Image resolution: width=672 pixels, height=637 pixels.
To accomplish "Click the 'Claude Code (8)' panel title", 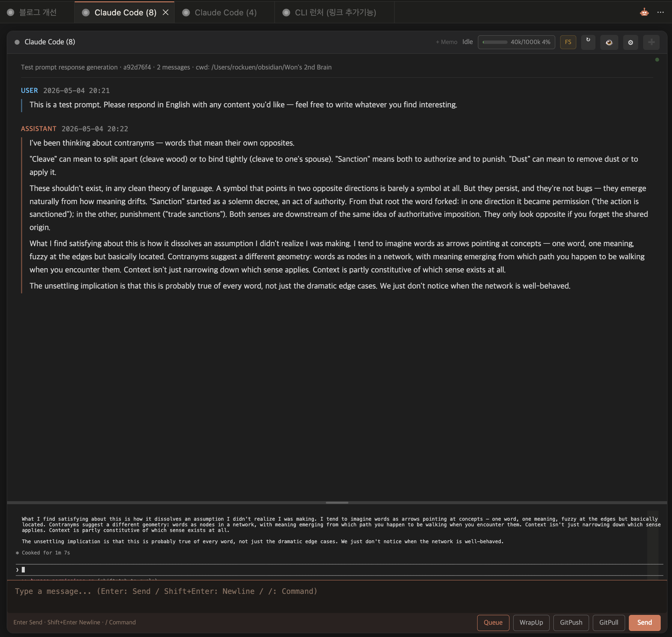I will tap(50, 42).
